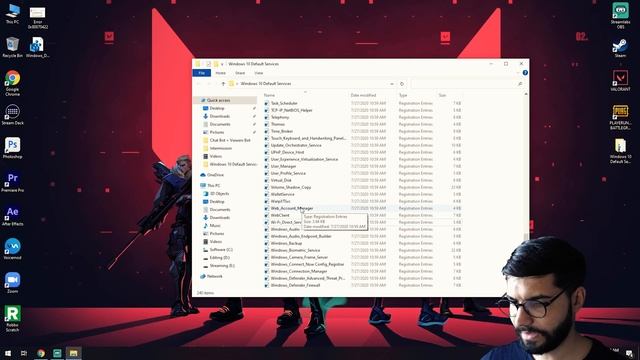Click the Explorer address bar path
640x360 pixels.
click(x=266, y=84)
